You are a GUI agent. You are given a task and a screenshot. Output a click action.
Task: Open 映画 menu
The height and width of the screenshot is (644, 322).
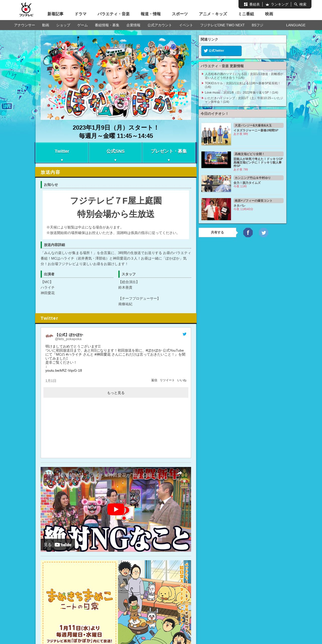[x=269, y=14]
